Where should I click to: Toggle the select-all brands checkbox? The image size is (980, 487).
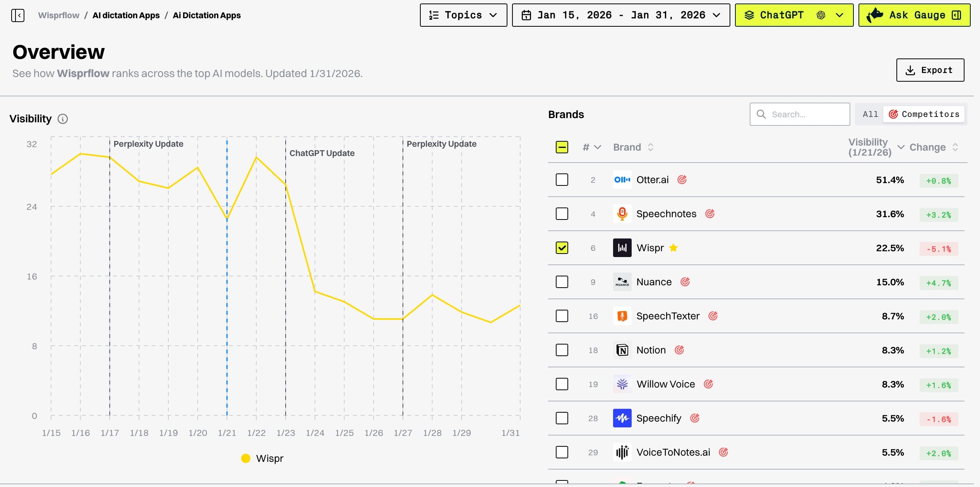tap(562, 147)
